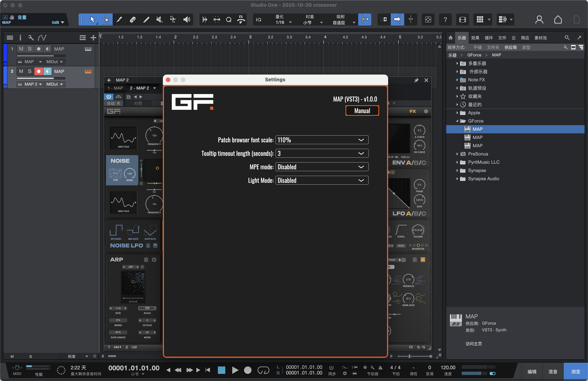Select the Synapse Audio folder item
Image resolution: width=588 pixels, height=381 pixels.
pyautogui.click(x=483, y=179)
